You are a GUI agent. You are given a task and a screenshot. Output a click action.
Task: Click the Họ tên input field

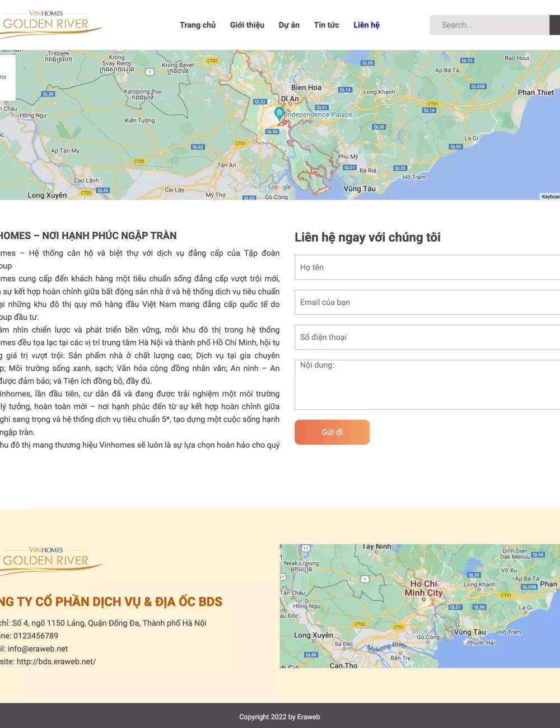pos(427,268)
